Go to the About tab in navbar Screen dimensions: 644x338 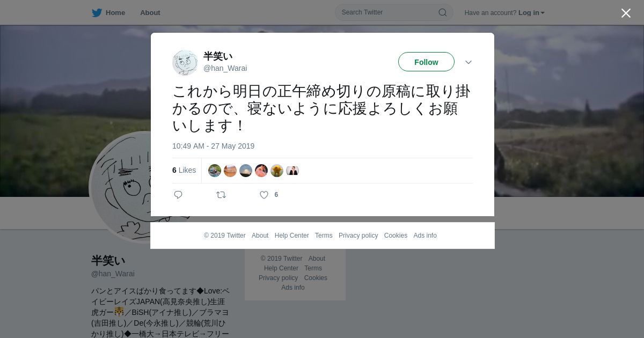[x=150, y=13]
